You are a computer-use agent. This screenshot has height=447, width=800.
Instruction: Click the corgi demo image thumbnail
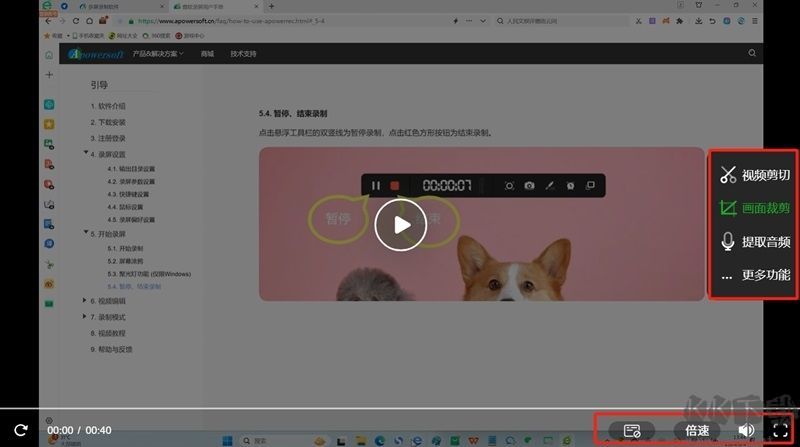pyautogui.click(x=482, y=225)
